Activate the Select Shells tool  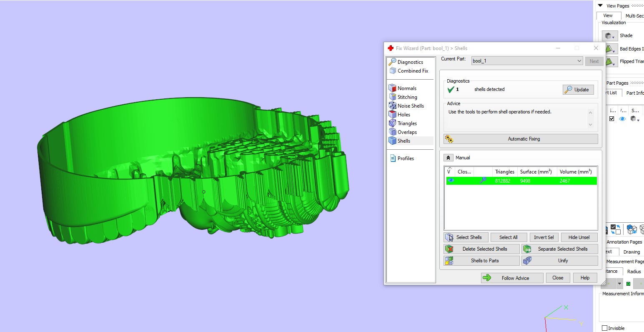click(466, 237)
